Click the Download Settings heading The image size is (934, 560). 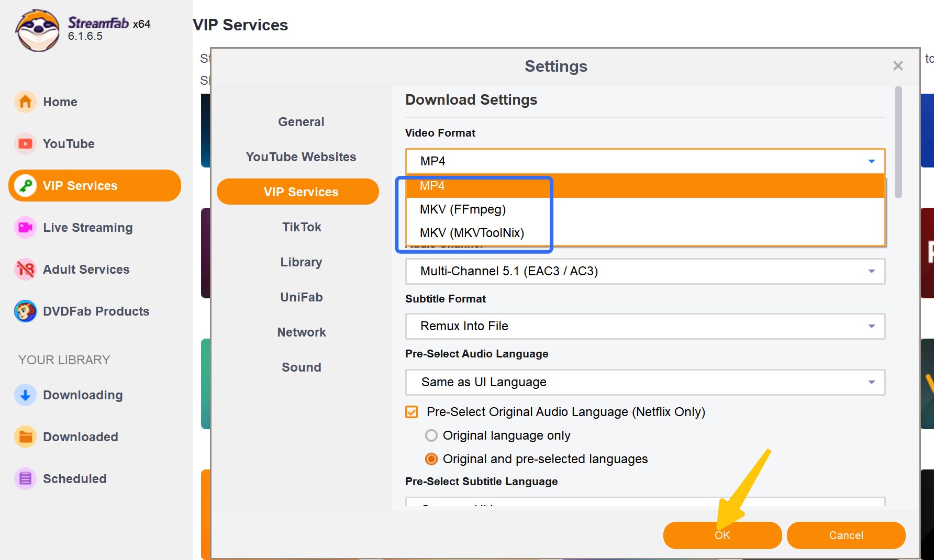pyautogui.click(x=471, y=100)
